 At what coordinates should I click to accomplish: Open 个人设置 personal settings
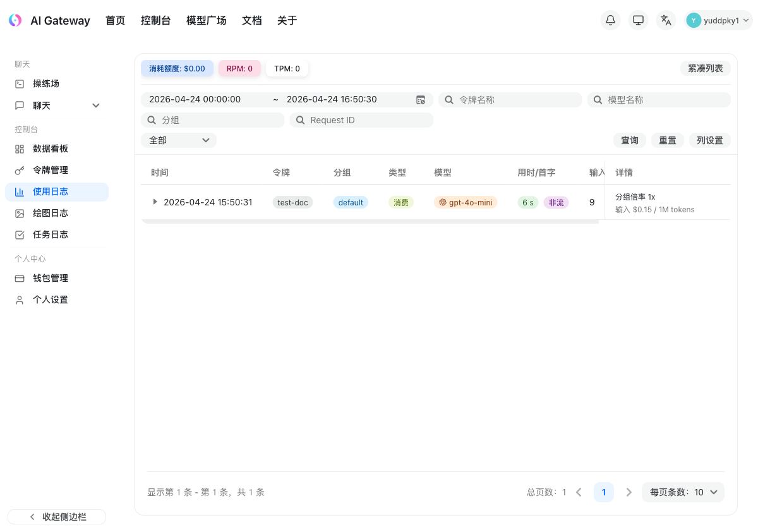click(57, 299)
